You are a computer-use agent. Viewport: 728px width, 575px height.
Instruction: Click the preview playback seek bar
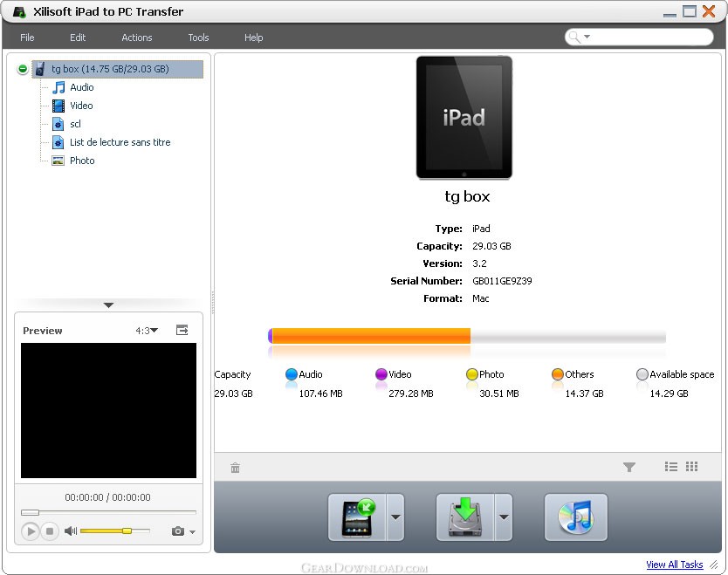[x=108, y=512]
